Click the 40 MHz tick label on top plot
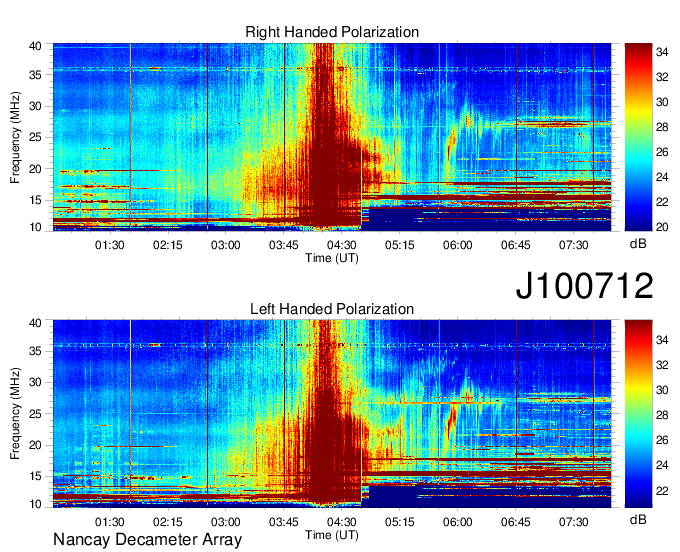680x552 pixels. (35, 46)
